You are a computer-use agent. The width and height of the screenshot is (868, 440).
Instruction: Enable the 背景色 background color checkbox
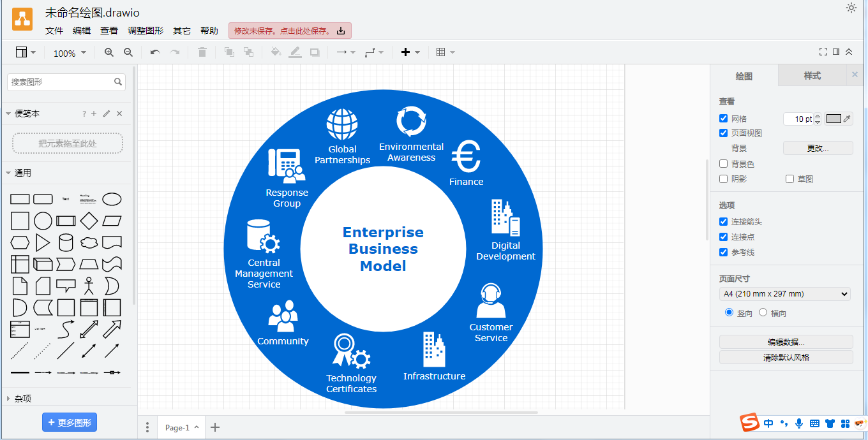723,164
